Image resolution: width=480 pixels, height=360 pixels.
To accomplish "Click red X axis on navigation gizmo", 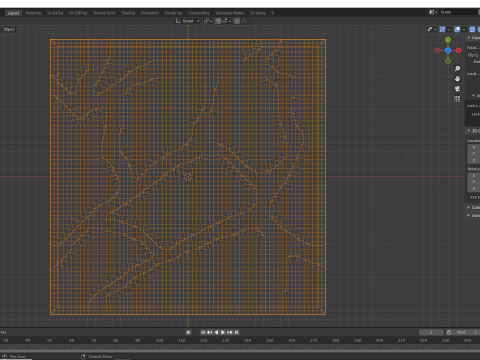I will (x=459, y=50).
